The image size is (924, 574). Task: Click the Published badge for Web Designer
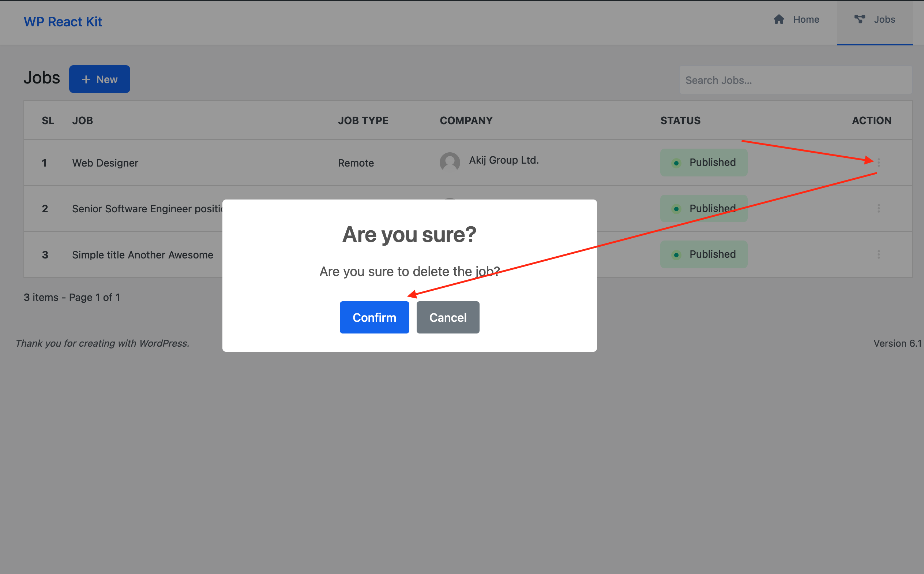[x=704, y=163]
